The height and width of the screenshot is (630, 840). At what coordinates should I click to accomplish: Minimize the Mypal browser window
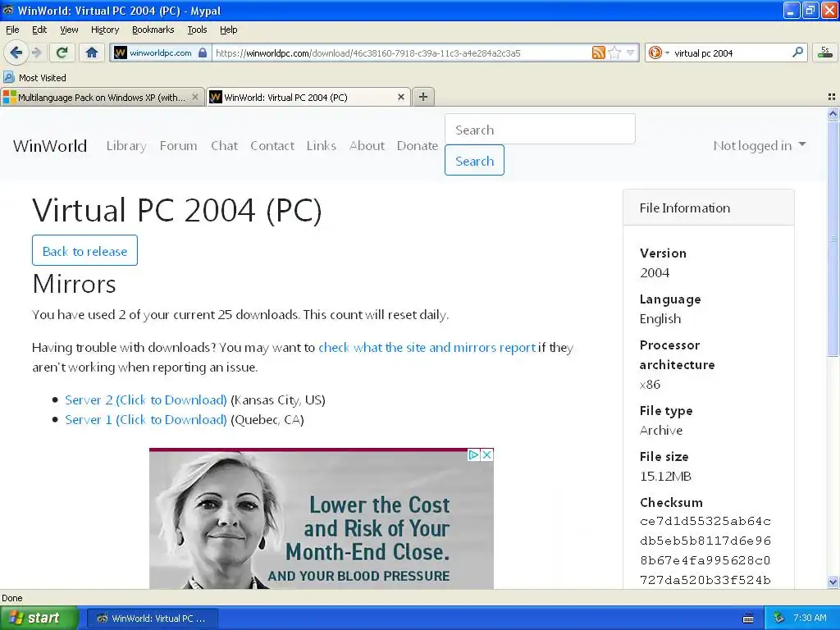click(792, 10)
